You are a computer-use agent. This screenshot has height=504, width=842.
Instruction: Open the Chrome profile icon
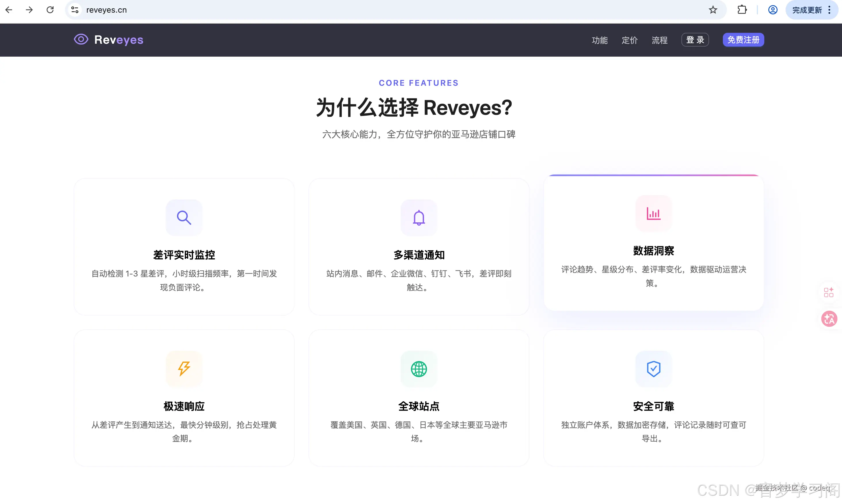[x=773, y=10]
